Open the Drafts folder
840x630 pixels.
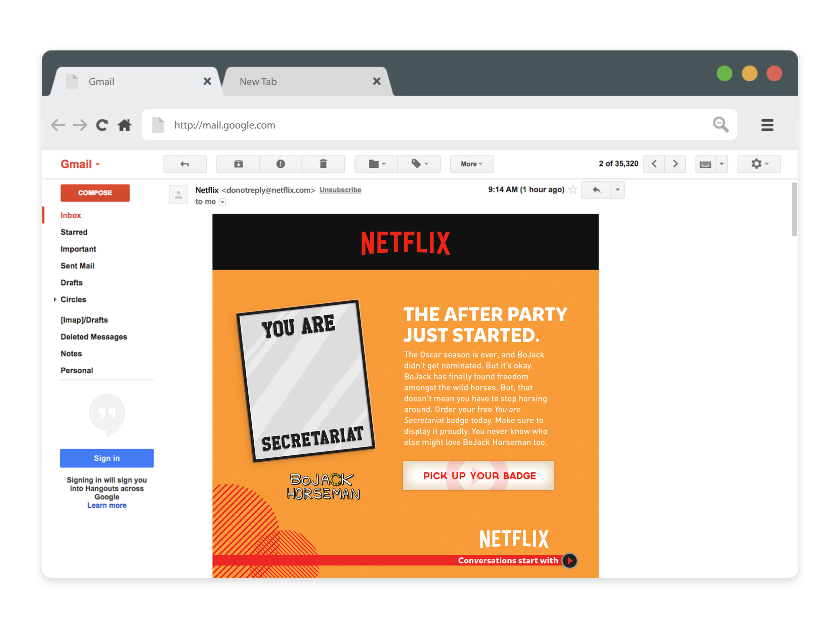coord(71,283)
